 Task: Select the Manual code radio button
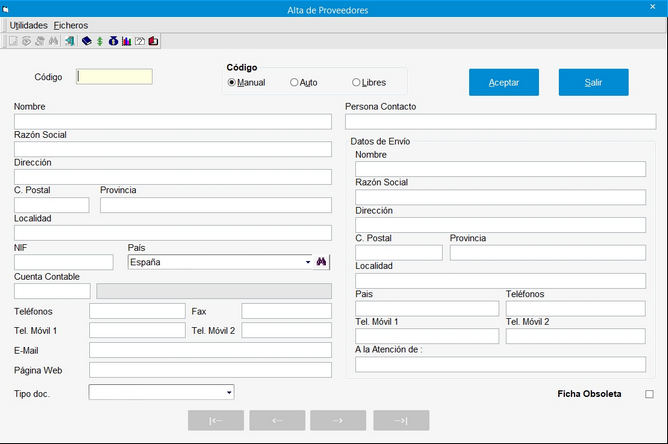[x=232, y=82]
